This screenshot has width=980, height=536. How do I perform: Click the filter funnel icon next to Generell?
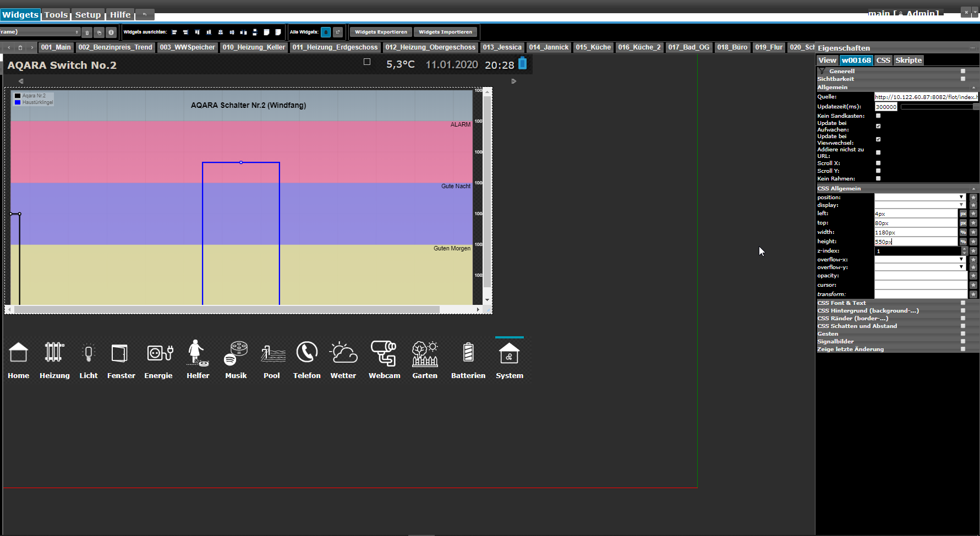coord(822,71)
